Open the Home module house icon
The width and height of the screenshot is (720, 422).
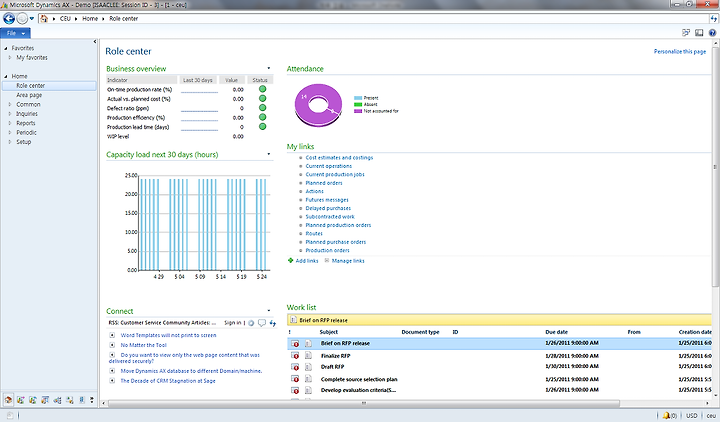point(8,400)
